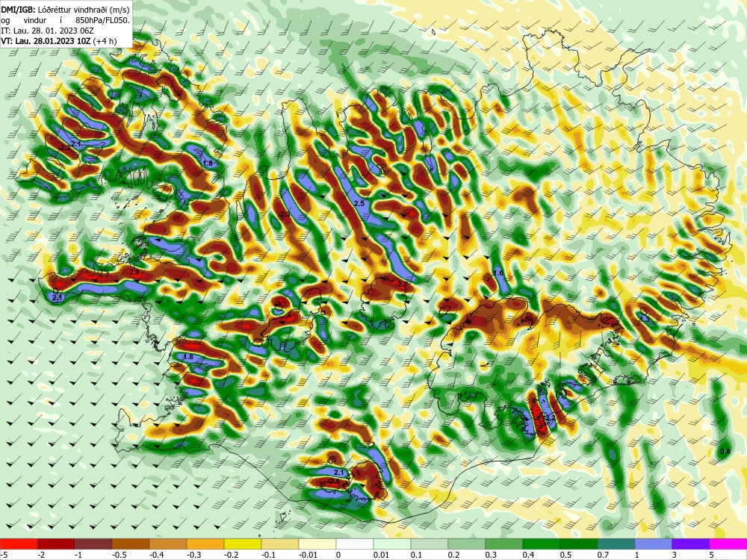The image size is (747, 560).
Task: Click the magenta swatch right of the 5 label
Action: pyautogui.click(x=728, y=544)
